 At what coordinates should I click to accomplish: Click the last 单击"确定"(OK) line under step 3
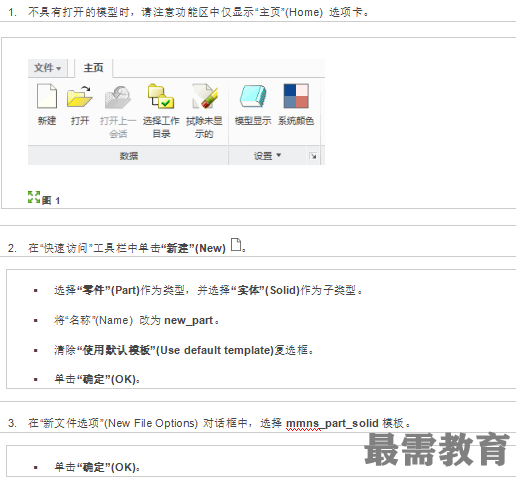coord(97,467)
